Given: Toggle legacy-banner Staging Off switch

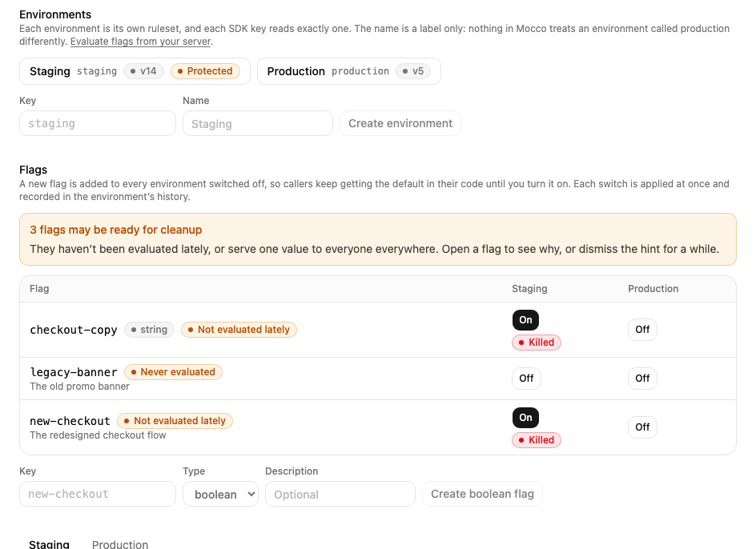Looking at the screenshot, I should [526, 379].
